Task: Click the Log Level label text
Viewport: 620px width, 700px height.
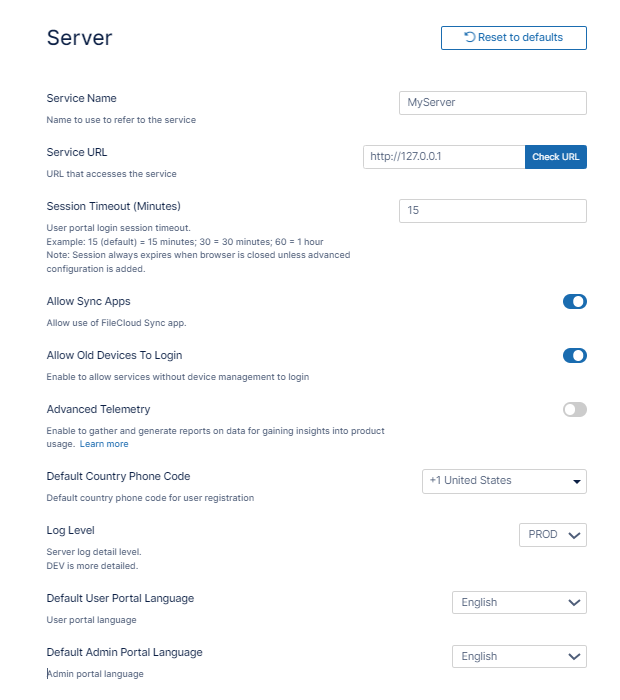Action: (x=70, y=530)
